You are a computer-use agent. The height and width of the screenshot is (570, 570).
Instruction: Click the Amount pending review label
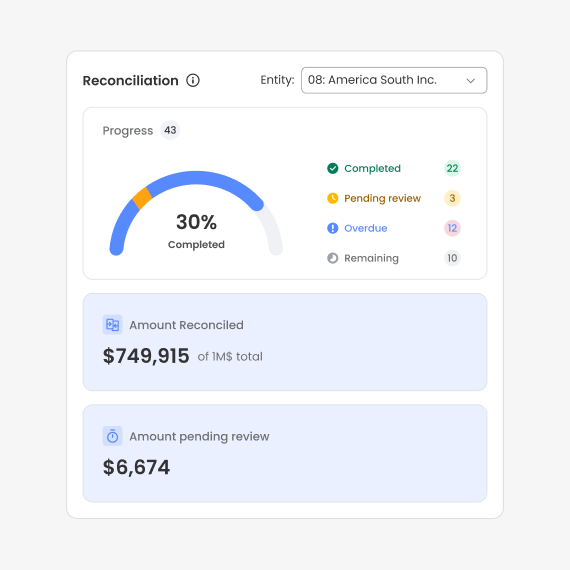[x=199, y=437]
